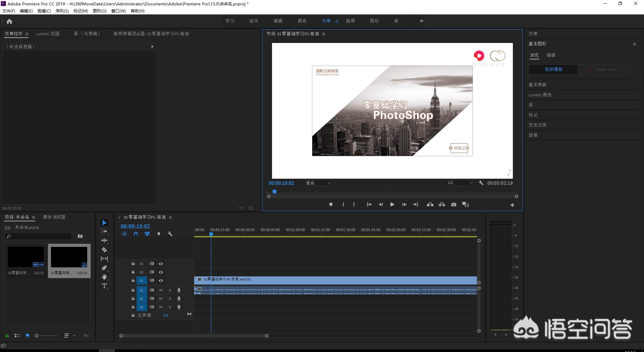Open the 文件(F) menu
The height and width of the screenshot is (352, 644).
coord(9,11)
